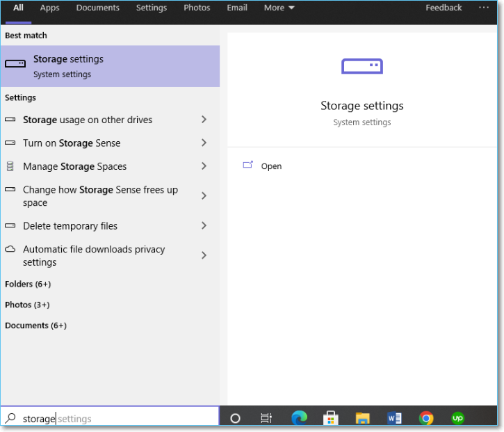
Task: Select the Storage settings best match
Action: pyautogui.click(x=110, y=66)
